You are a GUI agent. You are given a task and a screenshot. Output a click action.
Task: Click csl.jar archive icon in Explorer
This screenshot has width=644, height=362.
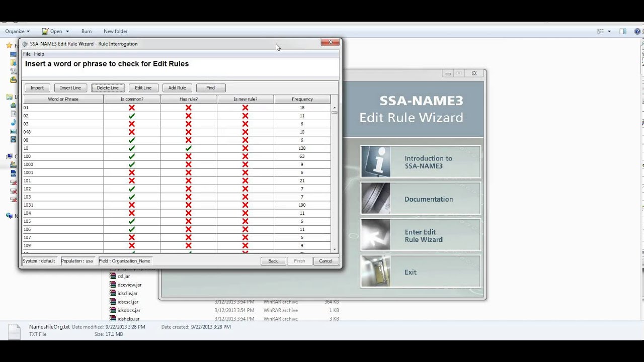pyautogui.click(x=113, y=276)
